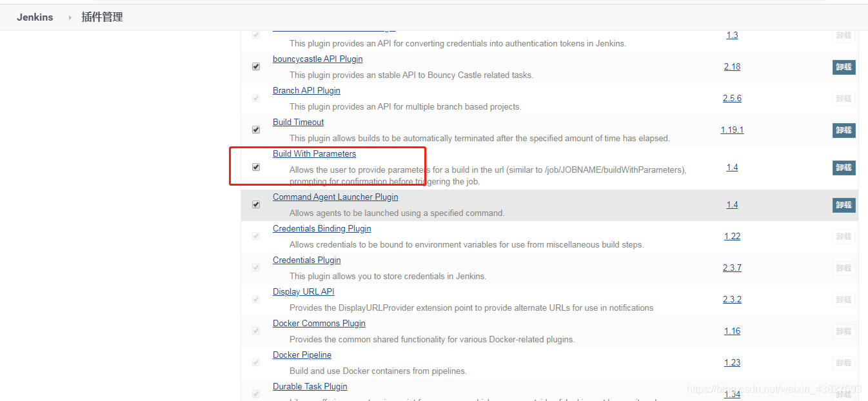Click the breadcrumb arrow after Jenkins

click(70, 17)
